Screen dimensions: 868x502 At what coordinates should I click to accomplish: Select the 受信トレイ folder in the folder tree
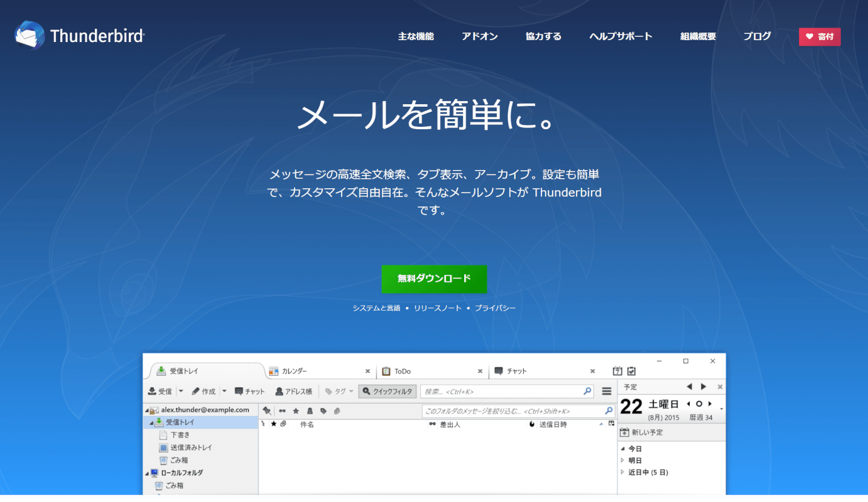(201, 422)
